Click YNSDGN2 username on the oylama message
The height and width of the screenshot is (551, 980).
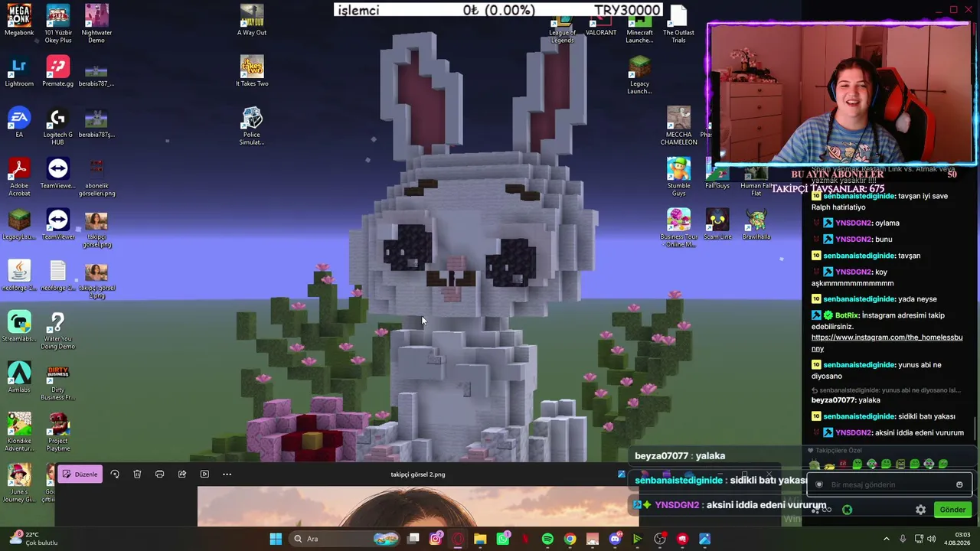(x=853, y=223)
